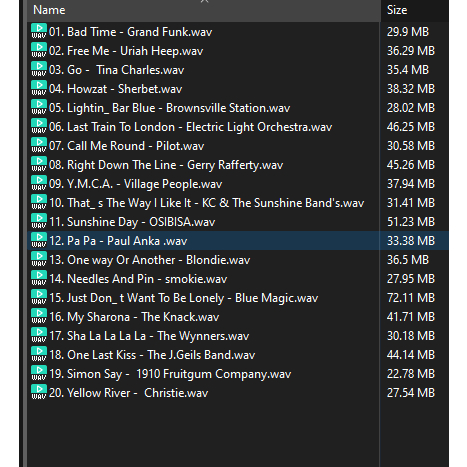This screenshot has height=467, width=467.
Task: Click the 27.95 MB size value
Action: click(411, 279)
